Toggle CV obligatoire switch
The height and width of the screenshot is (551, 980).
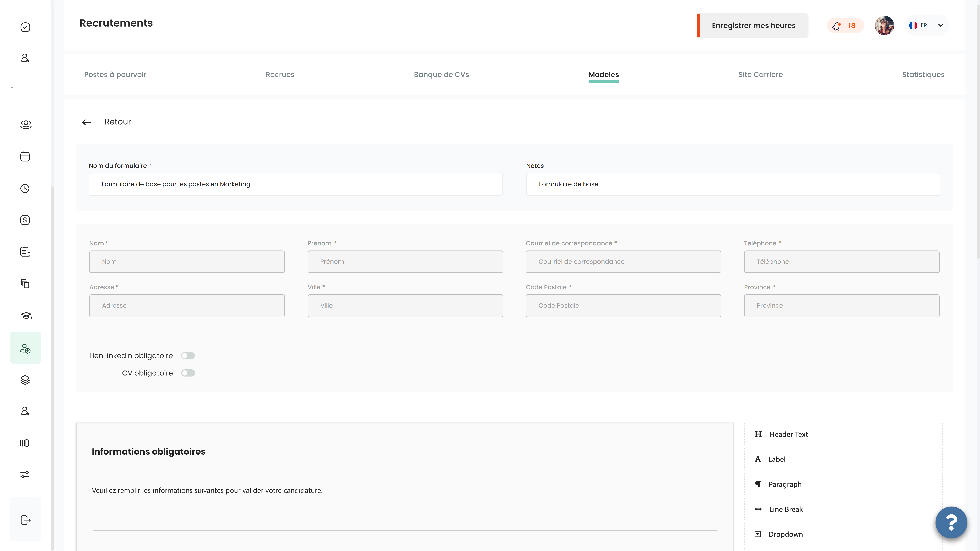point(188,373)
